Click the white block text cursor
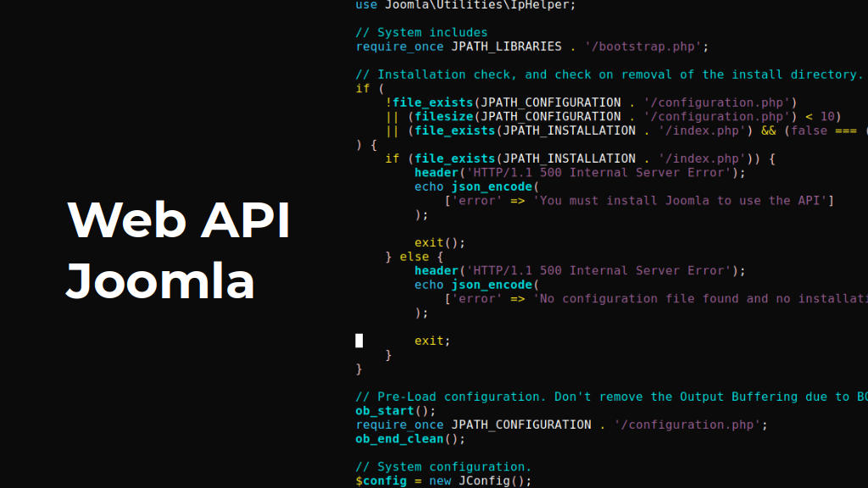 tap(359, 341)
